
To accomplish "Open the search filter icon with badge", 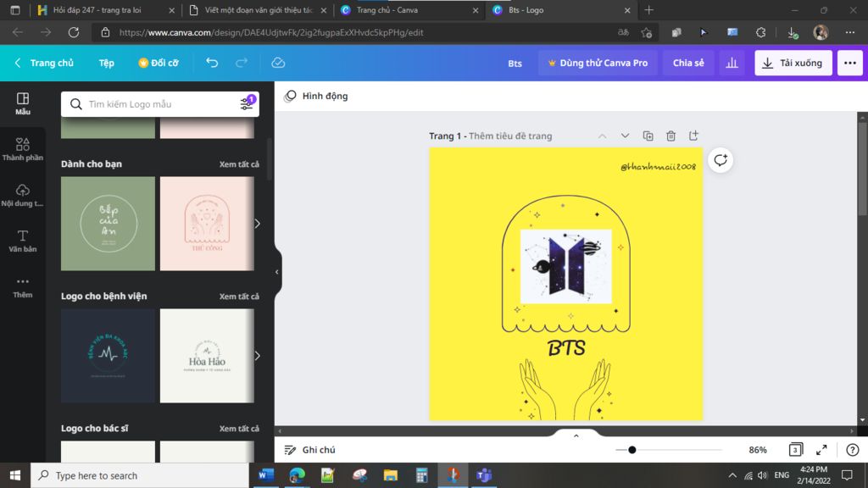I will [x=247, y=103].
